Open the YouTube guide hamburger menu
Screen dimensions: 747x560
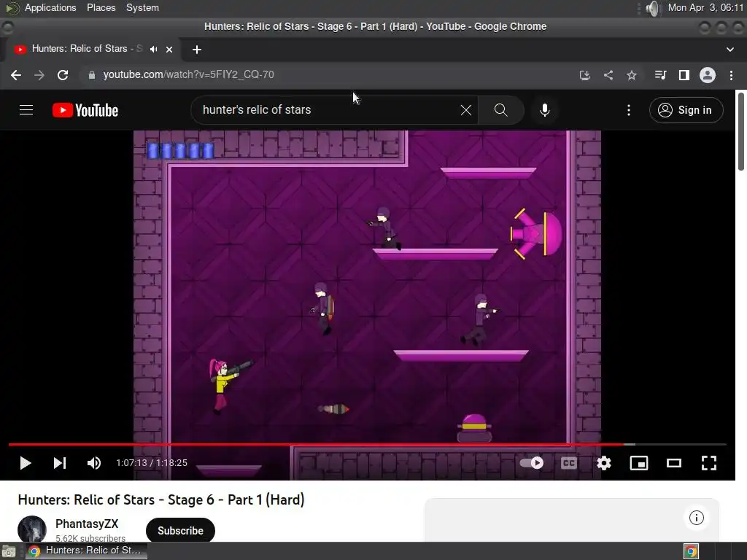(x=26, y=110)
